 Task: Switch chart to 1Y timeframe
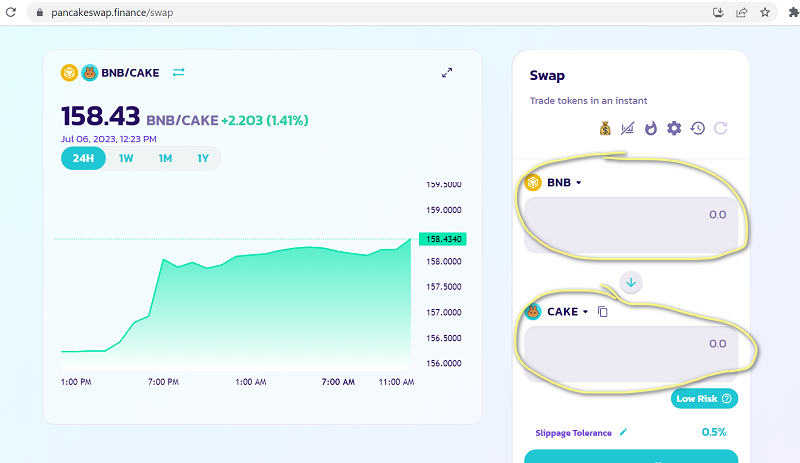click(203, 158)
